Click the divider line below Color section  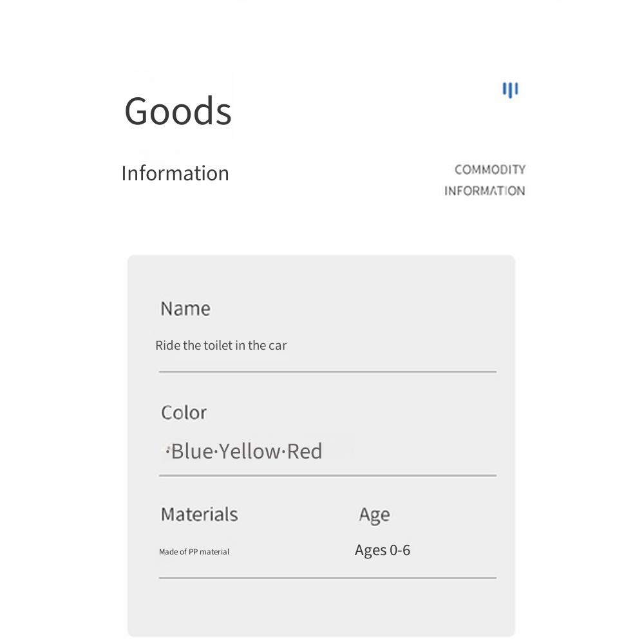[x=328, y=476]
